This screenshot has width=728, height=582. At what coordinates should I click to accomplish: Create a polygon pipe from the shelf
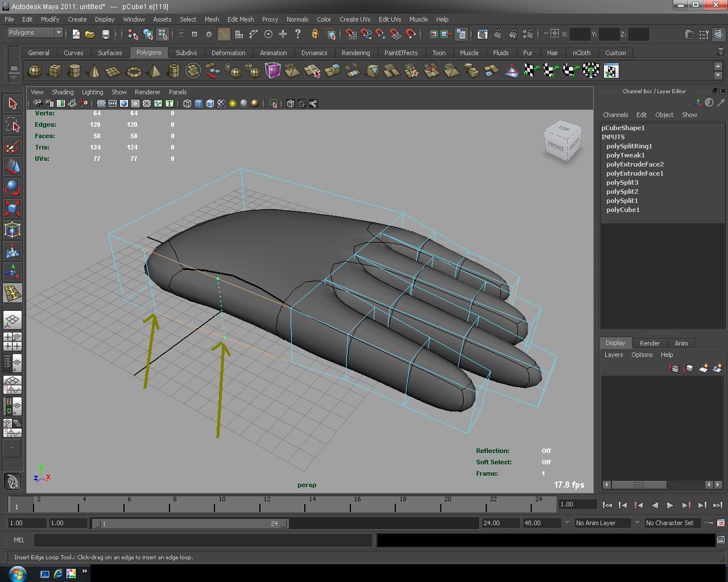[173, 71]
